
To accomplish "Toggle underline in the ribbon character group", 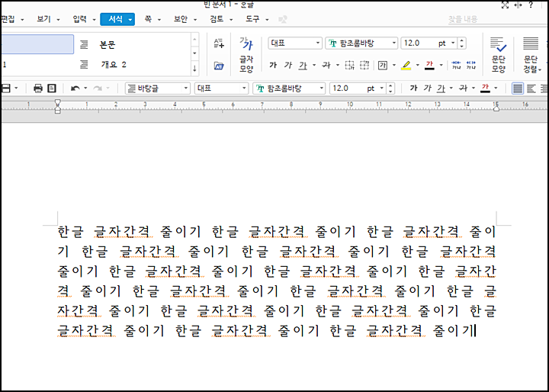I will click(303, 65).
